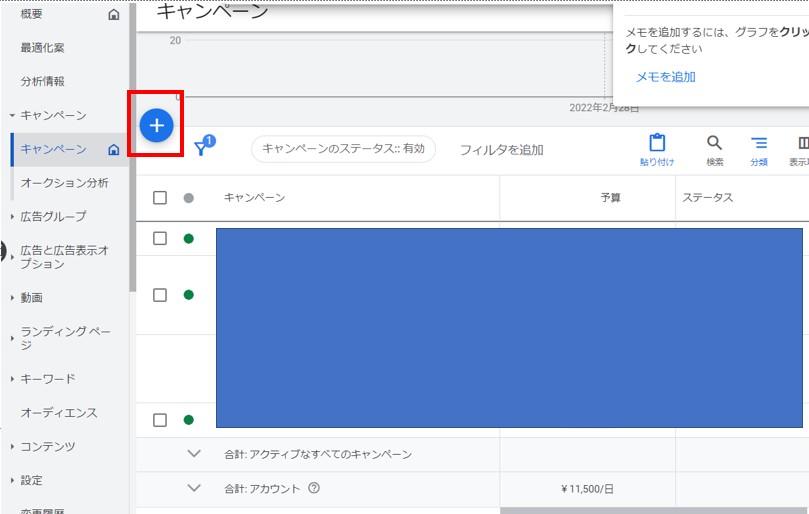
Task: Click the ¥11,500/日 budget value
Action: tap(587, 489)
